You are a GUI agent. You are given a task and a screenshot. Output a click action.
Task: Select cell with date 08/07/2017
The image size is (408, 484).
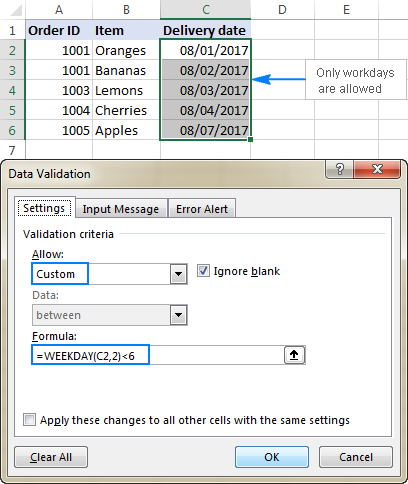pos(205,130)
